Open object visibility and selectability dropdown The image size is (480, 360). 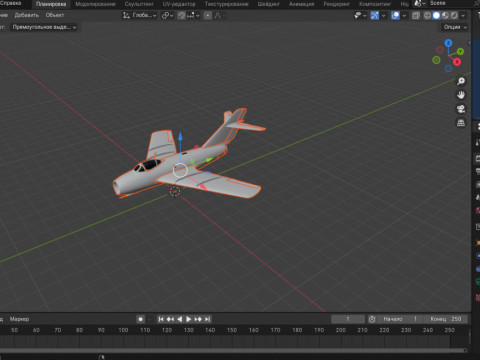[x=360, y=16]
